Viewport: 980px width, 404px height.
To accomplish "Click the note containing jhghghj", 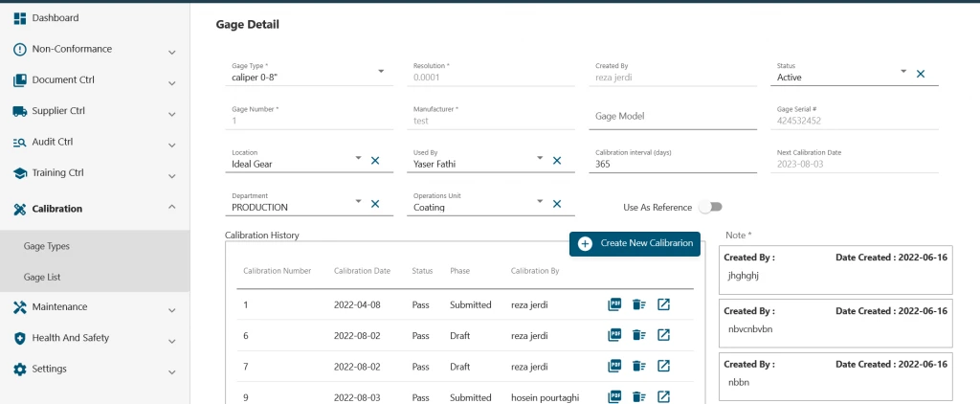I will coord(836,270).
